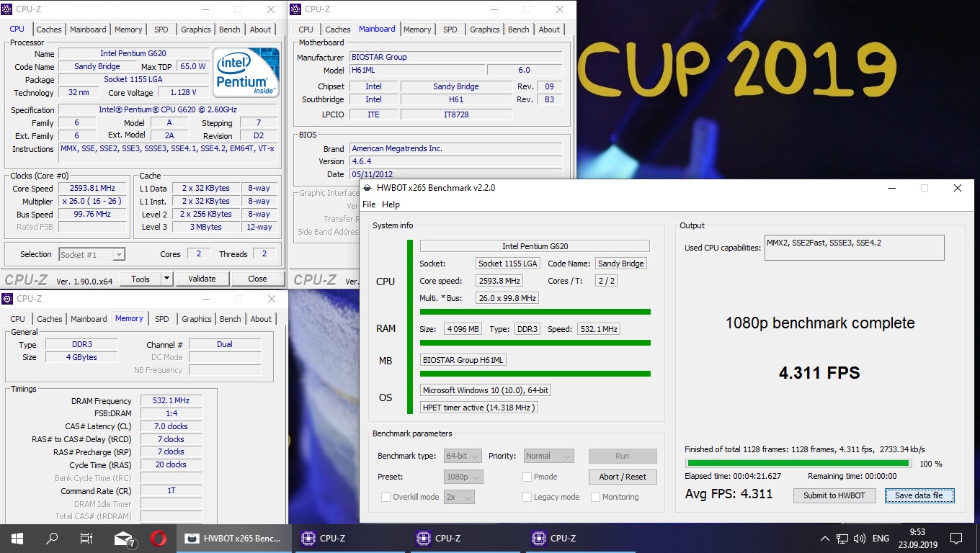
Task: Click the green CPU status bar
Action: point(535,312)
